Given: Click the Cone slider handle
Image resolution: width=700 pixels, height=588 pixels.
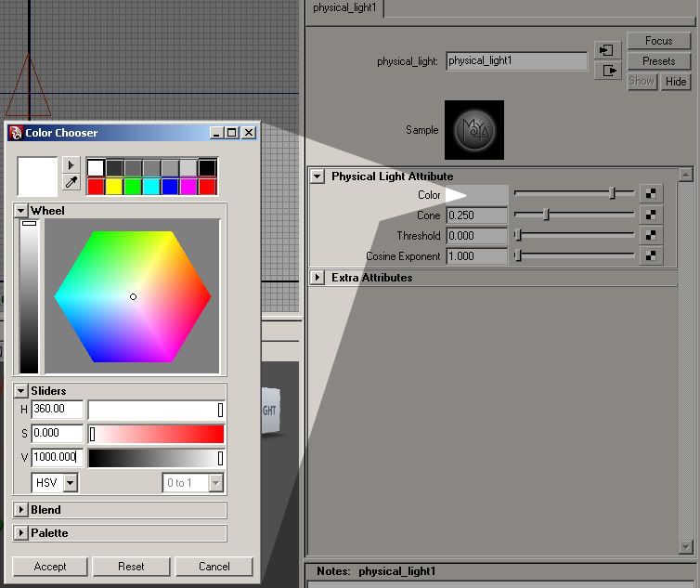Looking at the screenshot, I should 547,215.
